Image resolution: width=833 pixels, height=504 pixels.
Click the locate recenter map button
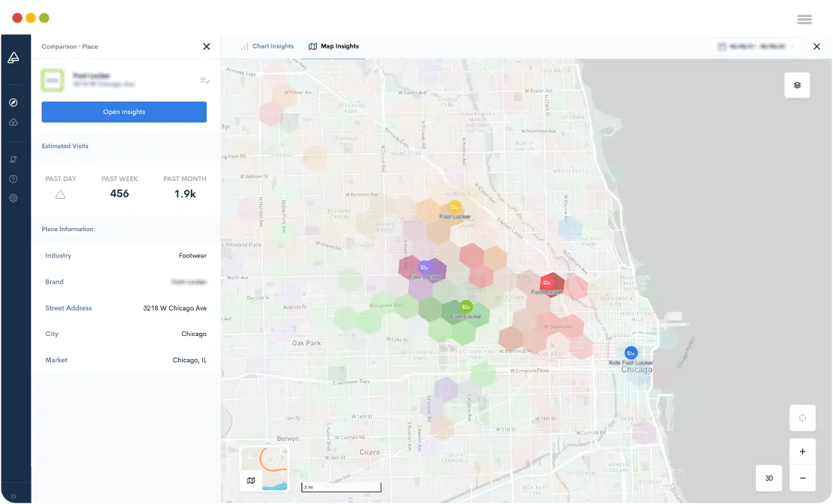point(802,418)
